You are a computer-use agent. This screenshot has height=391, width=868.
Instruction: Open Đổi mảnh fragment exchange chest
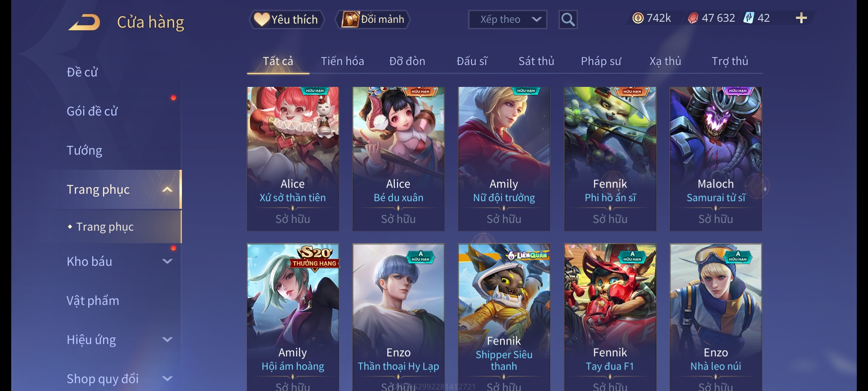[x=373, y=20]
